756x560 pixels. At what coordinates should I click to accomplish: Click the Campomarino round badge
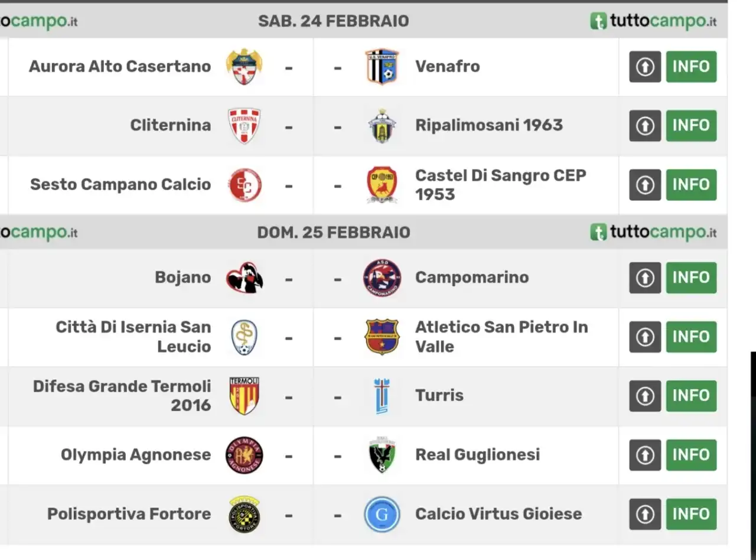coord(382,278)
